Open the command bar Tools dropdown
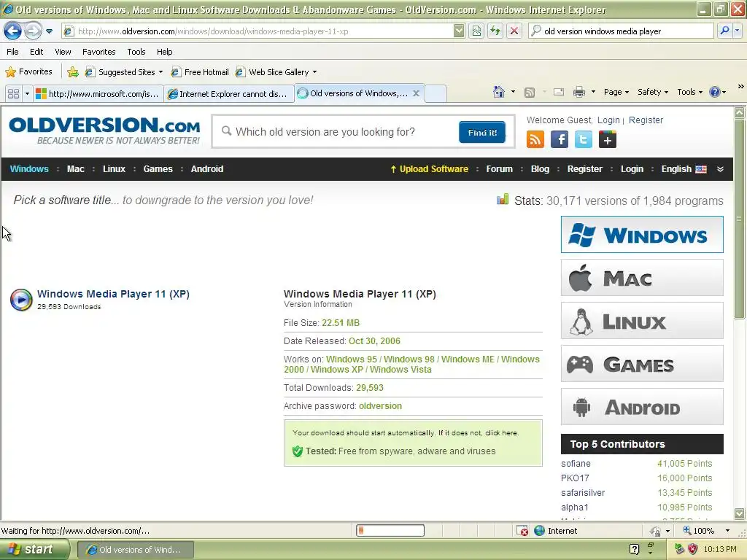This screenshot has height=560, width=747. coord(689,92)
